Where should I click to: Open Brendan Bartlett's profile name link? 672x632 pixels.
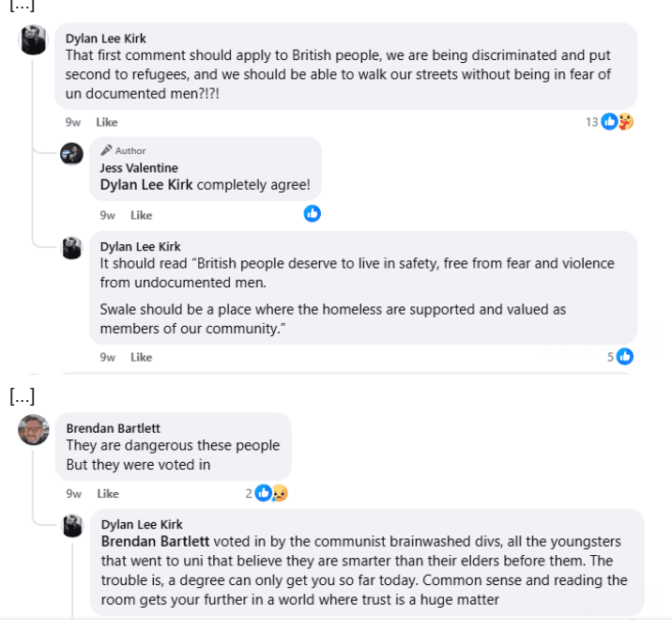coord(111,428)
